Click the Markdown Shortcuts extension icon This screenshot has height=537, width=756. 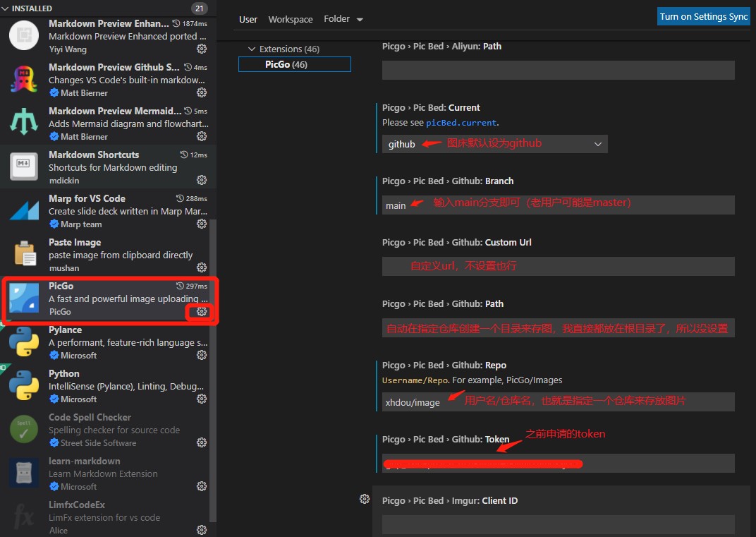[x=24, y=167]
